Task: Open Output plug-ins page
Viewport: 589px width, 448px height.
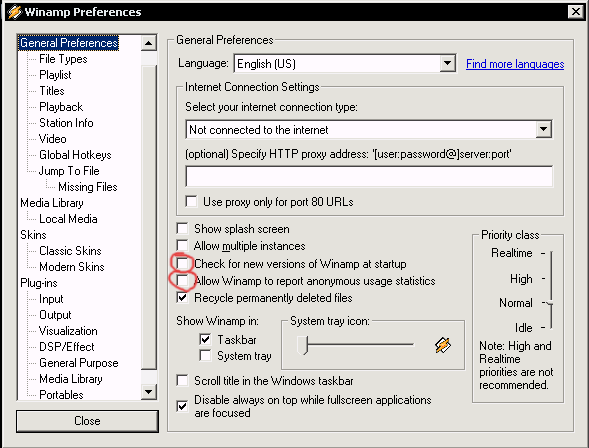Action: [x=55, y=315]
